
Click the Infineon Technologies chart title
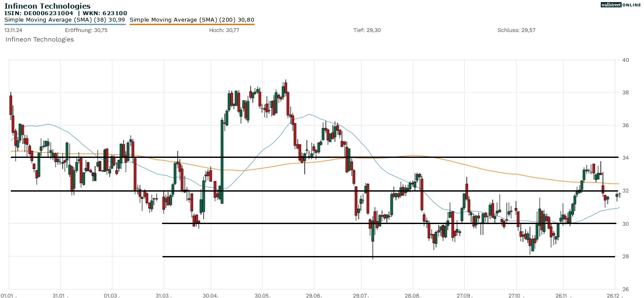[x=48, y=6]
